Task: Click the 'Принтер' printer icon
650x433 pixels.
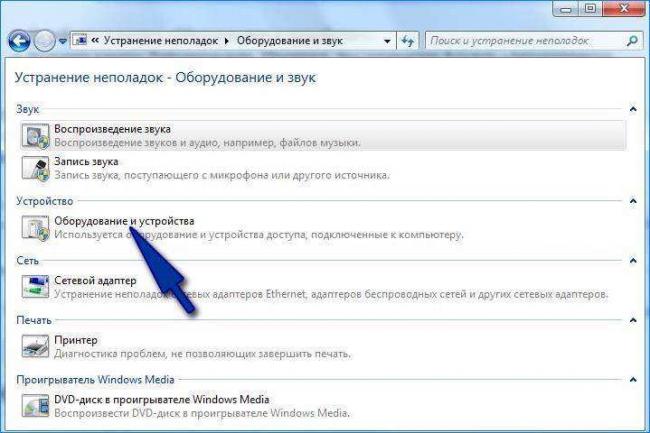Action: [x=35, y=346]
